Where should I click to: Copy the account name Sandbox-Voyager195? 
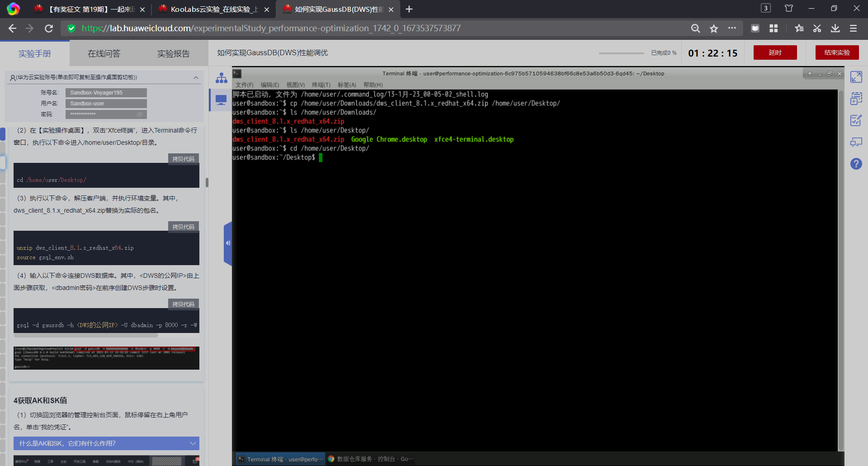pos(106,93)
